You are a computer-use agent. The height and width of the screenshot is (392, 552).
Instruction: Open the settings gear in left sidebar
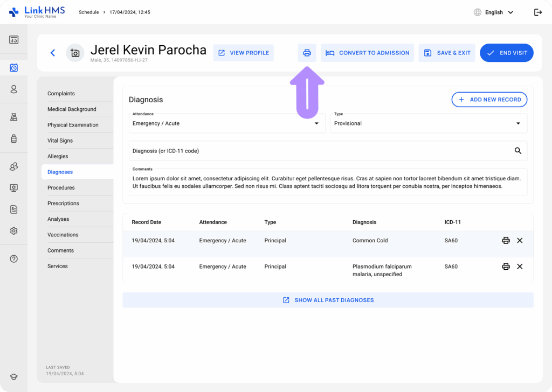point(14,230)
